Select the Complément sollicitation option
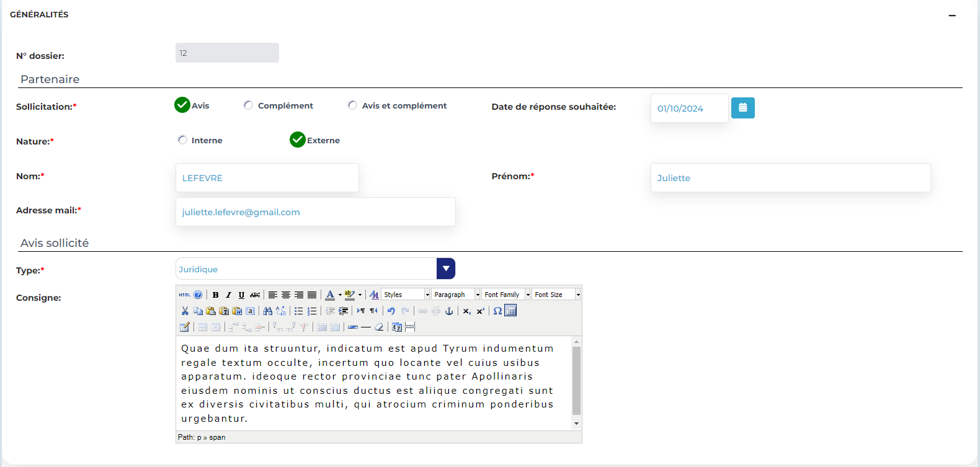Screen dimensions: 980x467 click(249, 105)
